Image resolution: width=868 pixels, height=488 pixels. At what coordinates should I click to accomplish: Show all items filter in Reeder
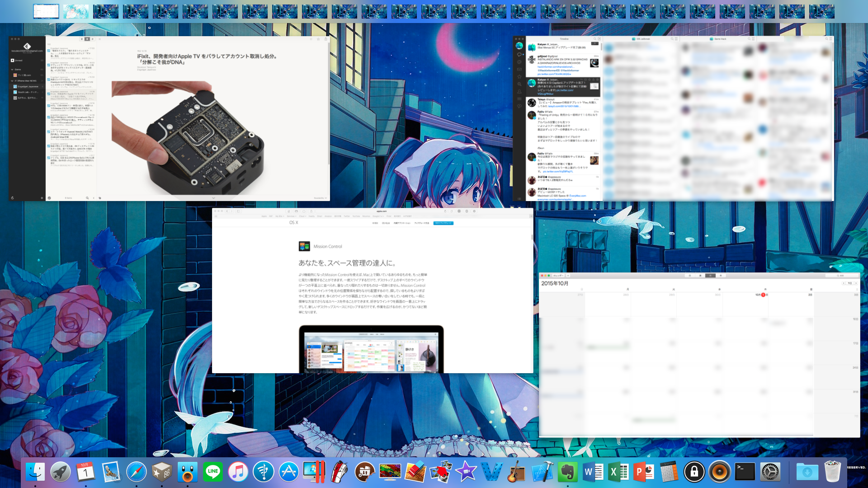[x=93, y=39]
